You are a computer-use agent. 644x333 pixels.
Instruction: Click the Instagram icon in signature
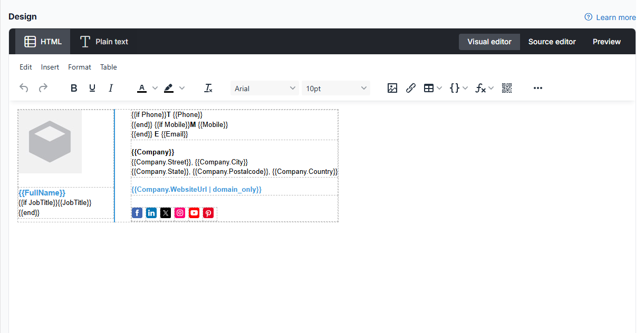pyautogui.click(x=180, y=213)
